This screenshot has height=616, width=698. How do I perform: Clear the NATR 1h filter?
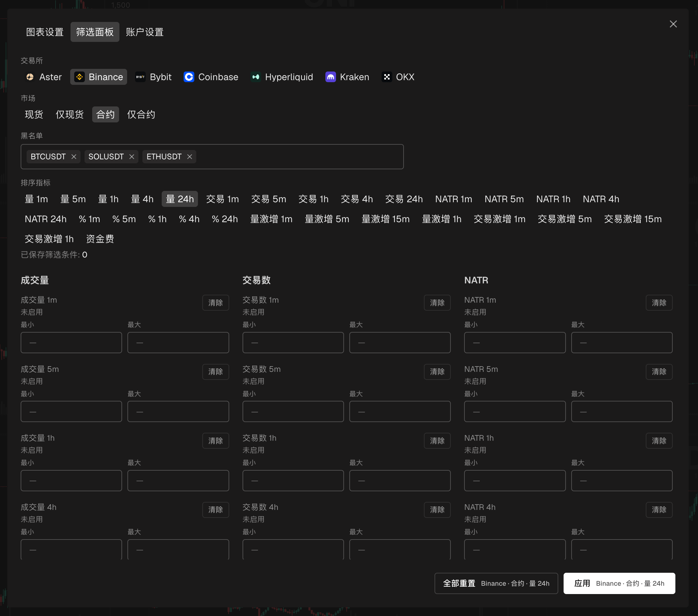click(659, 440)
